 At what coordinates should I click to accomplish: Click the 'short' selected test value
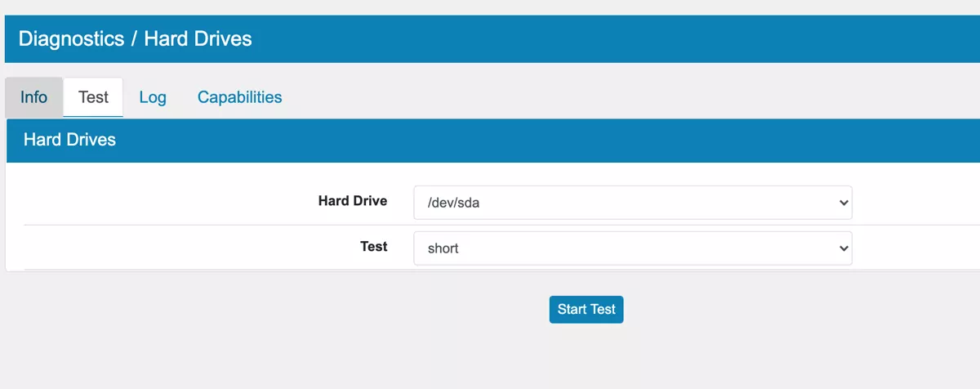pyautogui.click(x=443, y=249)
